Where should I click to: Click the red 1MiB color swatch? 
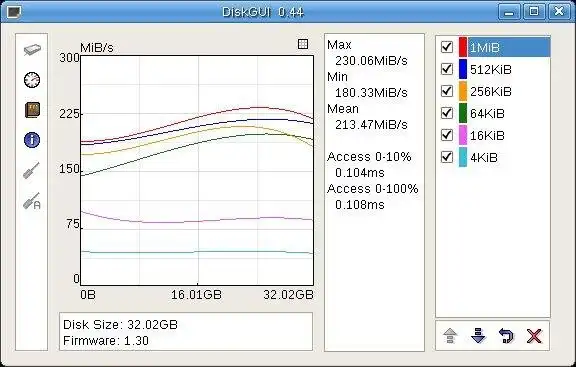coord(463,47)
